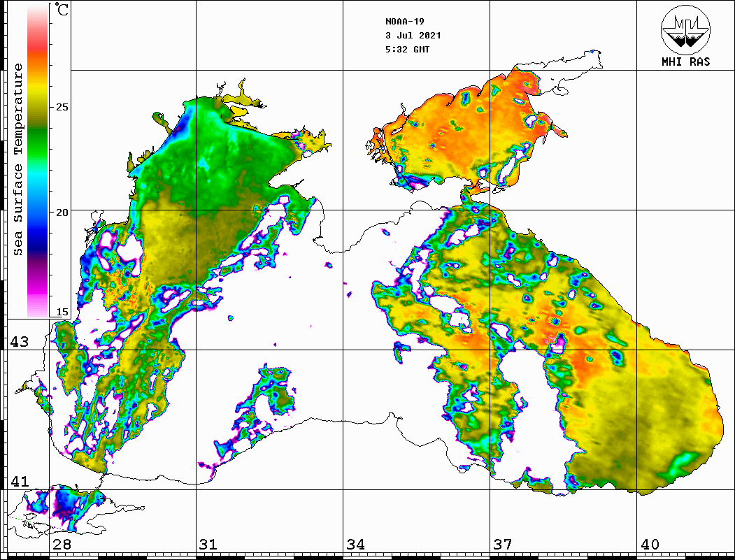The image size is (735, 560).
Task: Click the '20' tick on color scale
Action: click(62, 213)
